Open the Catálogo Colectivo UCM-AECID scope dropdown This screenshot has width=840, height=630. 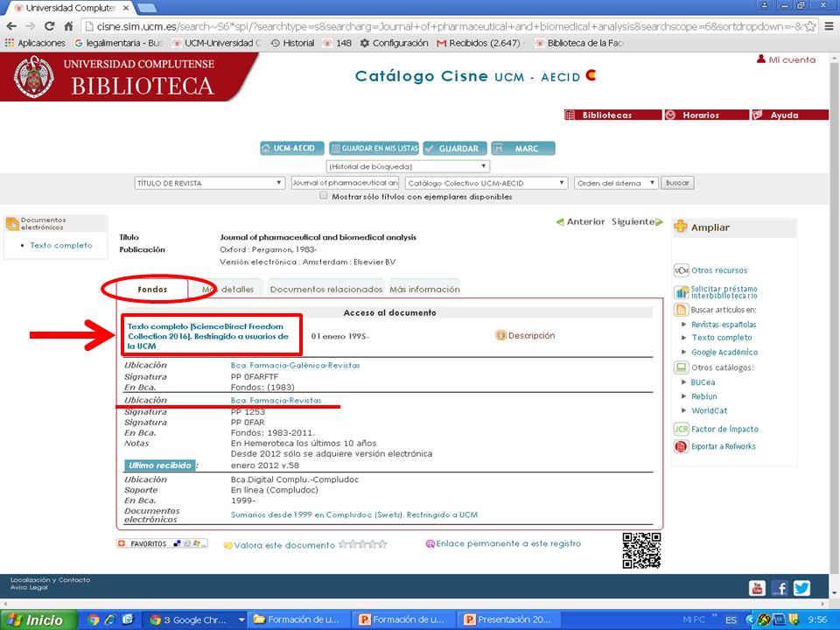tap(486, 183)
